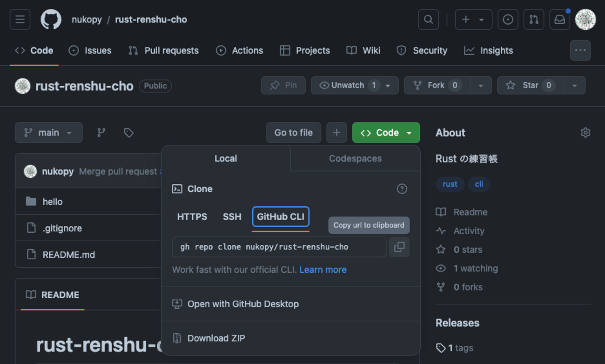View tags via the tag icon

pyautogui.click(x=128, y=133)
